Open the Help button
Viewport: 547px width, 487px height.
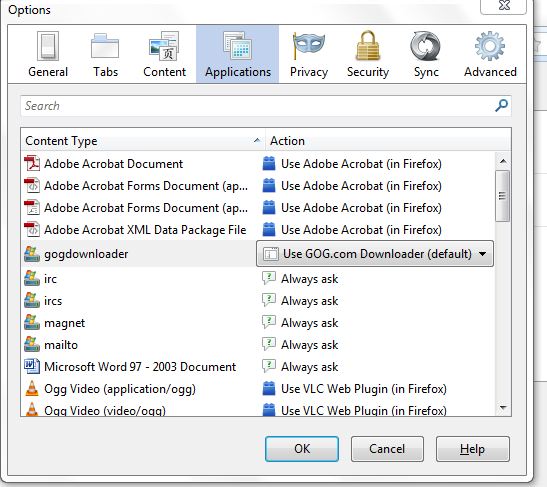pyautogui.click(x=473, y=449)
